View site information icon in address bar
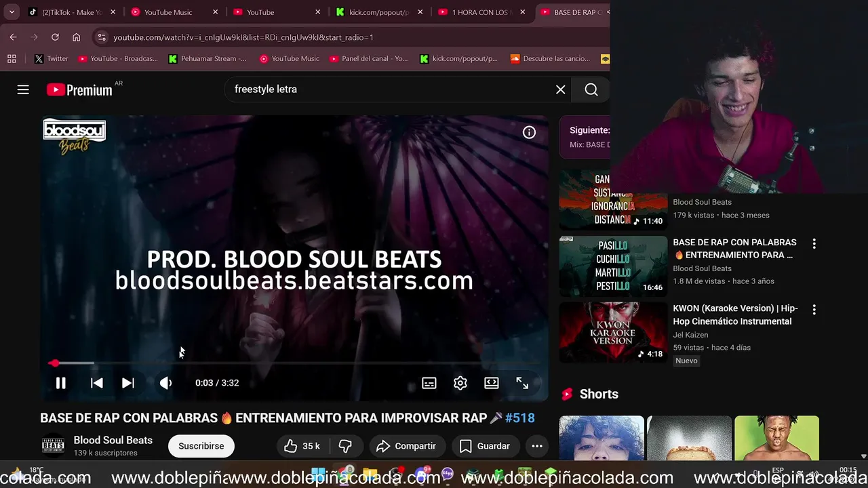Image resolution: width=868 pixels, height=488 pixels. (101, 37)
